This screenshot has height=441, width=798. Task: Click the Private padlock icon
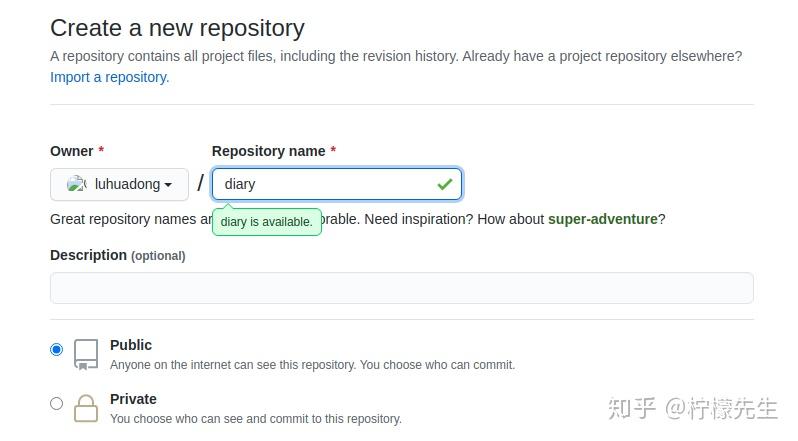coord(86,408)
